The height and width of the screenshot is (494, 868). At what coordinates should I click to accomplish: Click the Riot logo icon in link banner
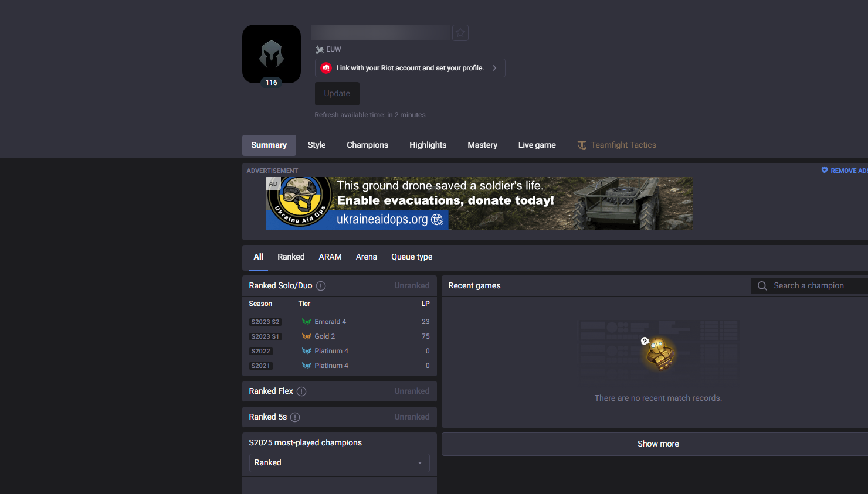pyautogui.click(x=326, y=68)
